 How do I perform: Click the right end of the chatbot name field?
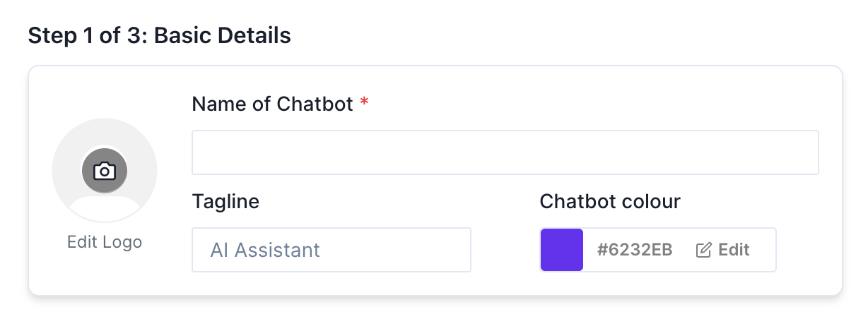click(x=799, y=152)
